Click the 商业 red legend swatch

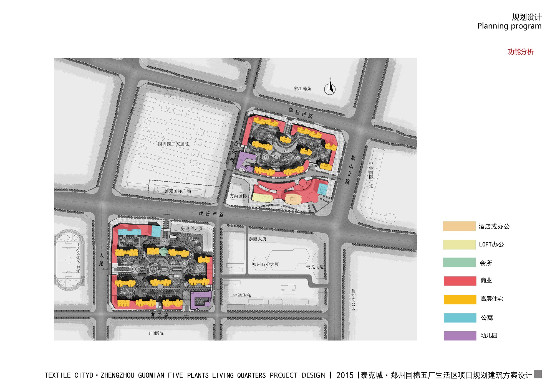coord(460,281)
